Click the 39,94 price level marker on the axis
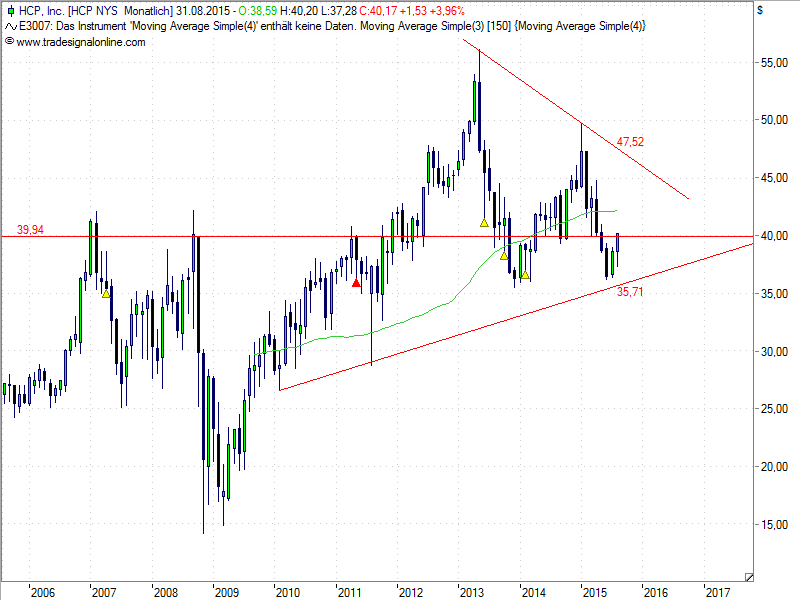Image resolution: width=800 pixels, height=600 pixels. point(30,229)
